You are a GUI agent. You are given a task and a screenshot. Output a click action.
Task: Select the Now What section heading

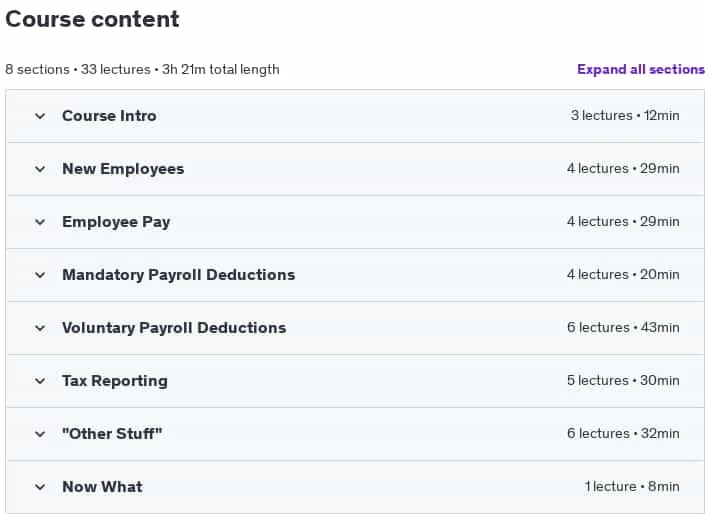coord(103,487)
